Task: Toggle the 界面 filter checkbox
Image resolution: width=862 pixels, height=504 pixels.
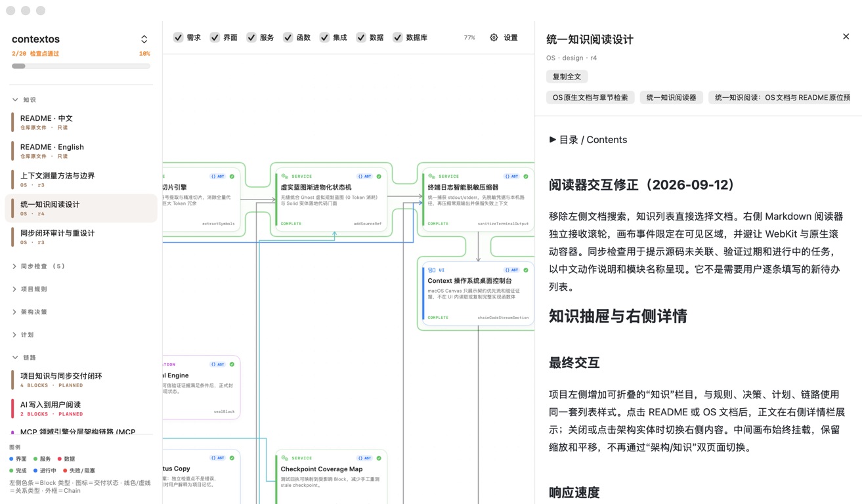Action: point(215,37)
